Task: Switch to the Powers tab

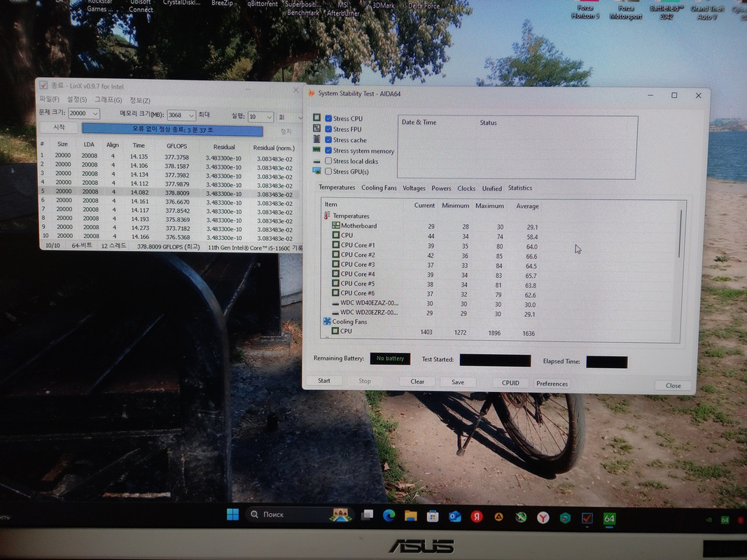Action: (x=441, y=188)
